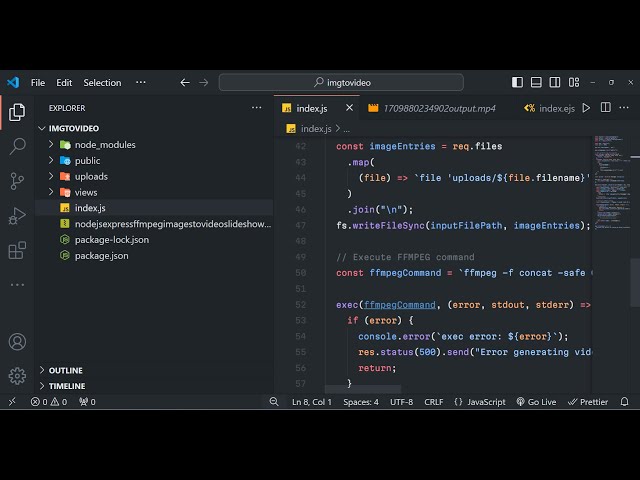
Task: Click the Split Editor icon
Action: (x=606, y=108)
